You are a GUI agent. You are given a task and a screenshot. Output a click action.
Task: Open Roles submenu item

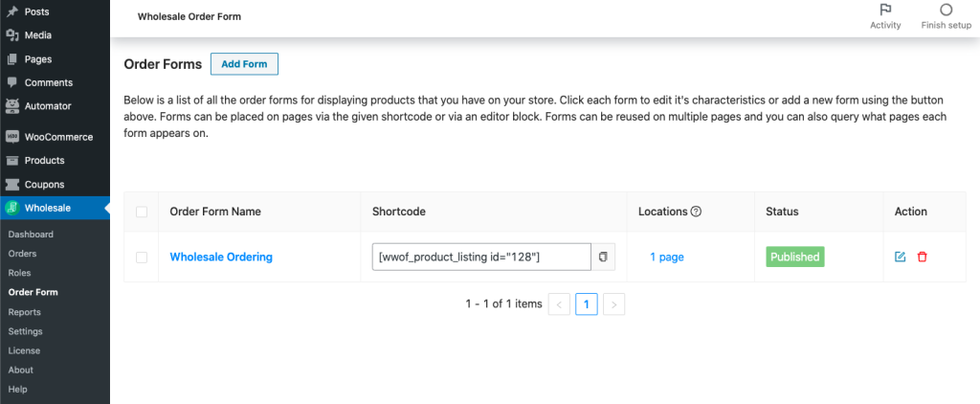[x=19, y=273]
